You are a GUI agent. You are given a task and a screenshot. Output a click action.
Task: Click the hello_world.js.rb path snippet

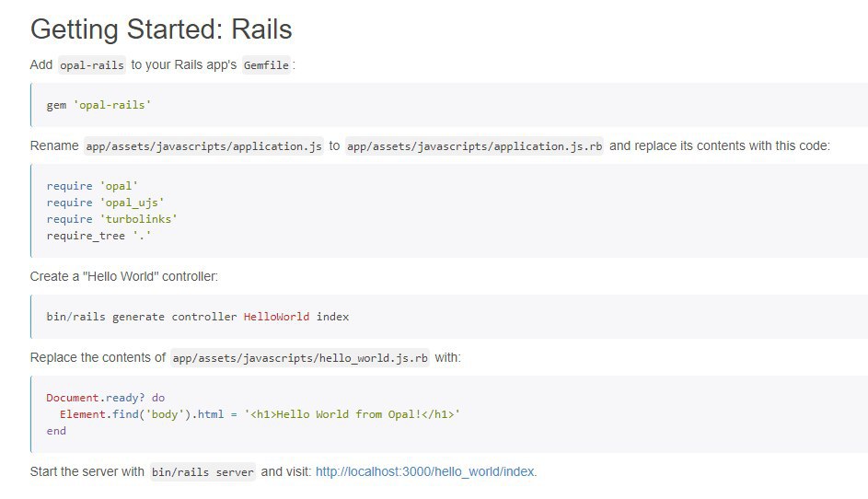coord(300,358)
